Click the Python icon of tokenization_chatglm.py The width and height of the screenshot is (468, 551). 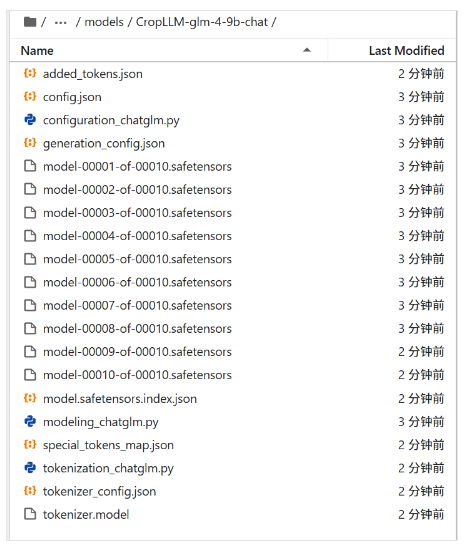30,468
